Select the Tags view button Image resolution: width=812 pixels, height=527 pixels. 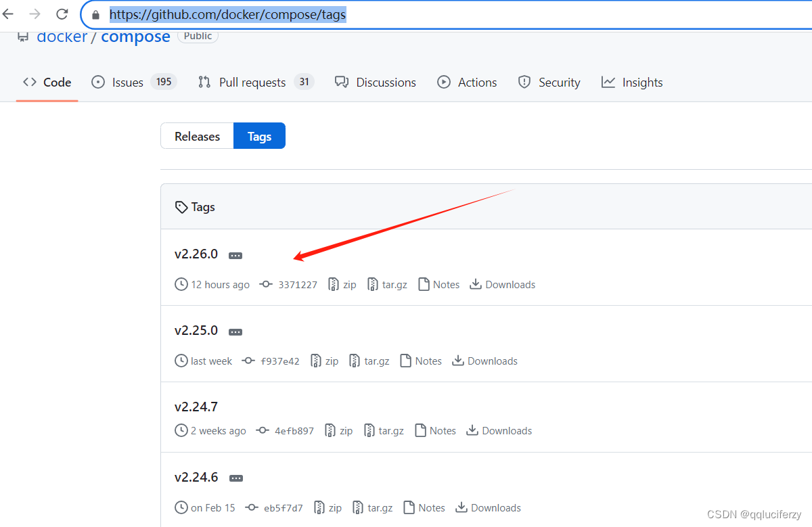pos(259,136)
